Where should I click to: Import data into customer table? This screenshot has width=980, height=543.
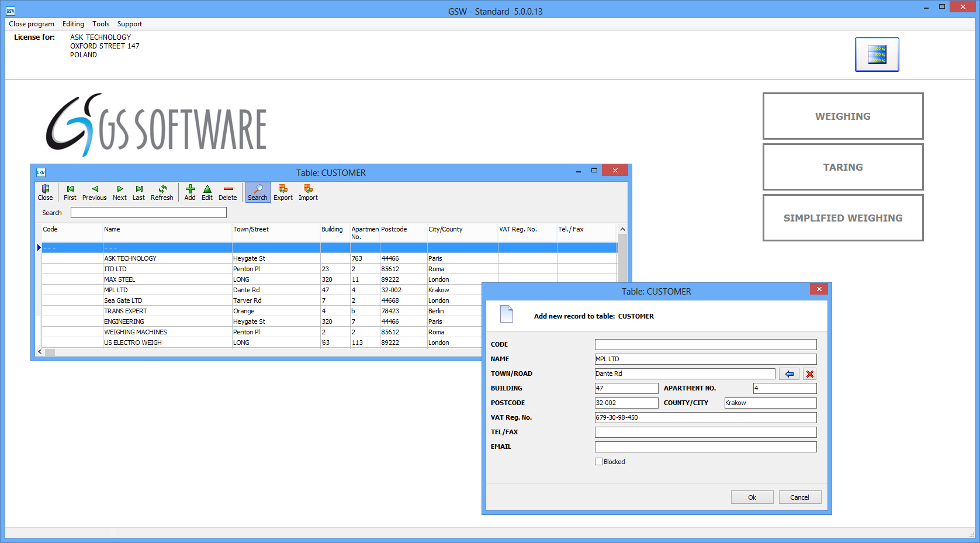(308, 192)
